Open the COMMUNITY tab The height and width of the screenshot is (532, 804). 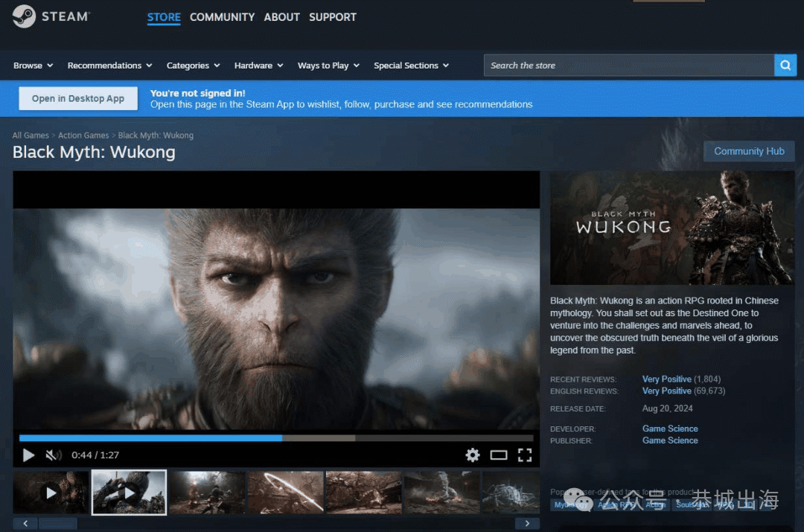(222, 17)
